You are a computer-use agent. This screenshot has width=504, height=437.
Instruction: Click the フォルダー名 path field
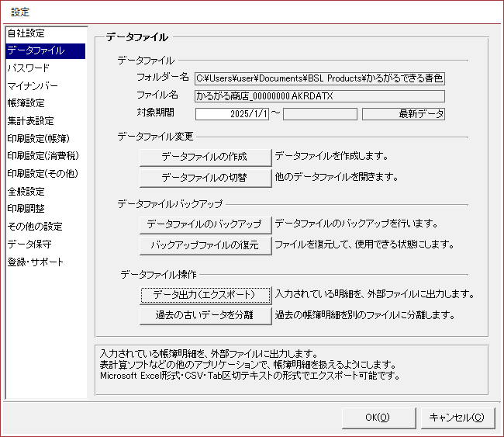point(319,78)
